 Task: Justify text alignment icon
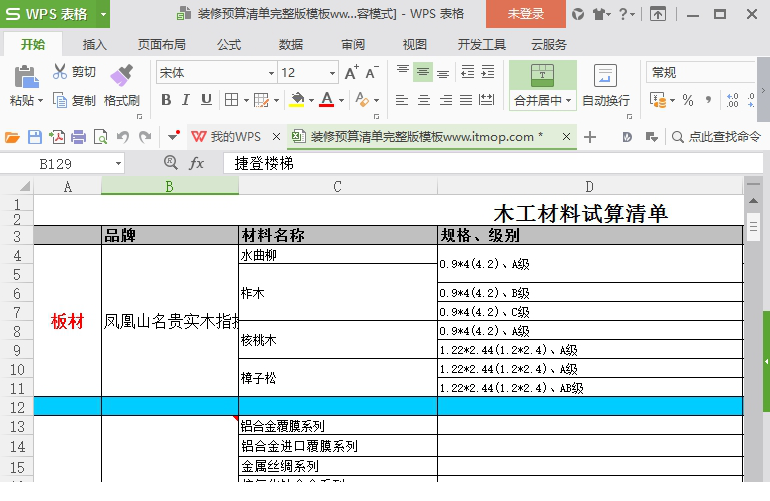(466, 100)
